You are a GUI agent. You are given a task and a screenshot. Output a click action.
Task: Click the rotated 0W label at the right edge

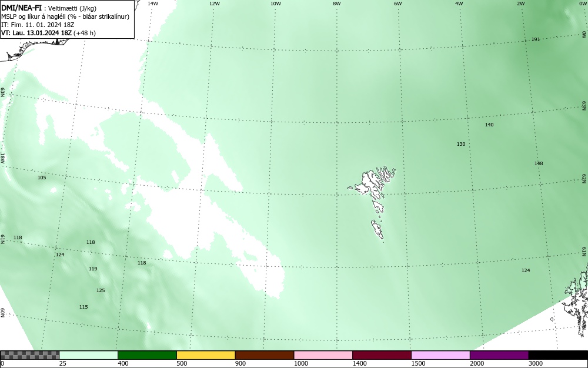pos(584,35)
